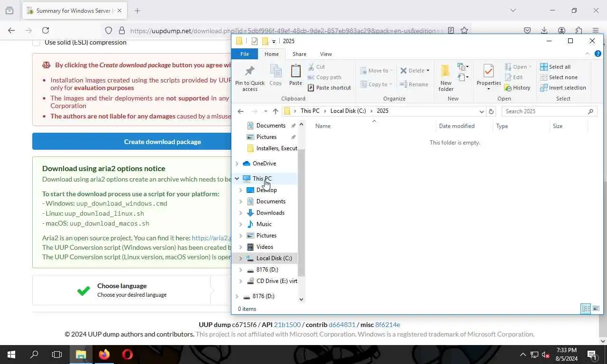The image size is (607, 364).
Task: Switch to the Share ribbon tab
Action: (299, 54)
